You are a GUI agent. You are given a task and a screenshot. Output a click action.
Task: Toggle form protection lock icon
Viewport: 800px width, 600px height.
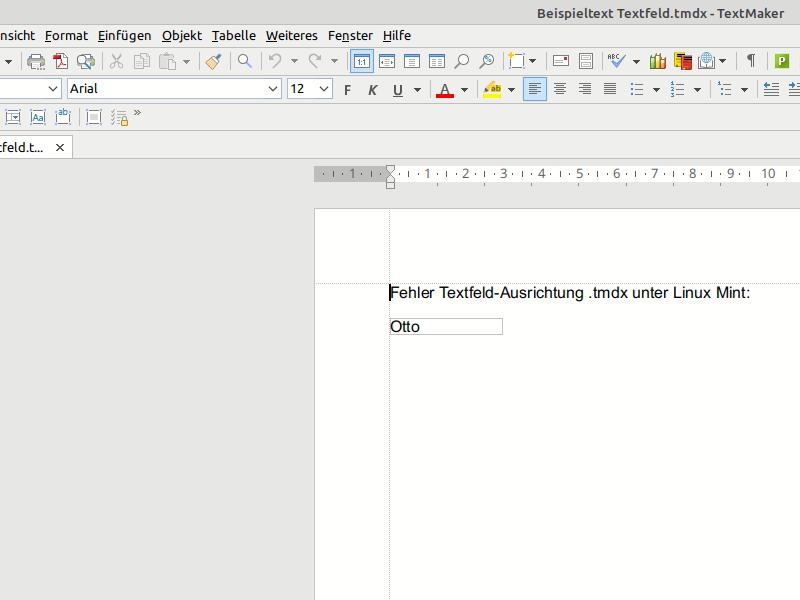click(119, 118)
